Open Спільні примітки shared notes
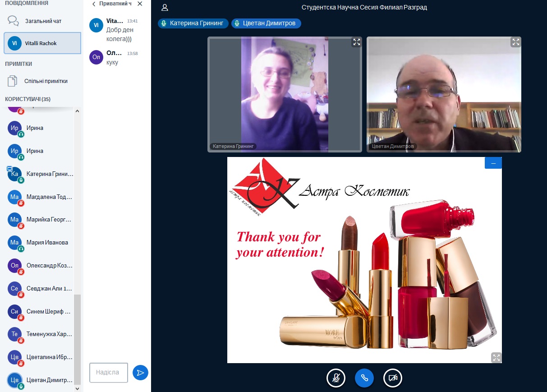 42,81
